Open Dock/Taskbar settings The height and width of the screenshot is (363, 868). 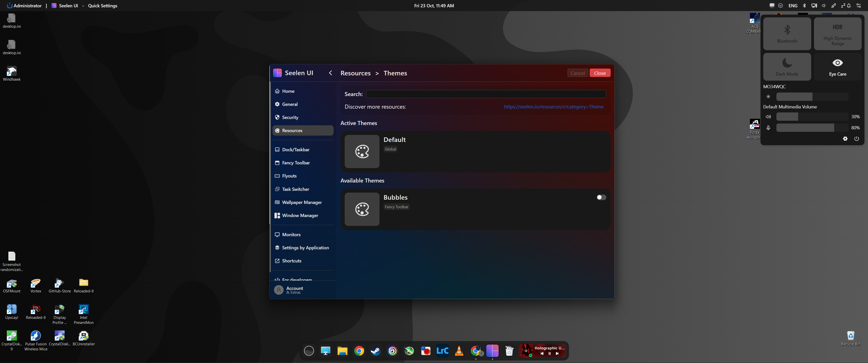coord(303,149)
